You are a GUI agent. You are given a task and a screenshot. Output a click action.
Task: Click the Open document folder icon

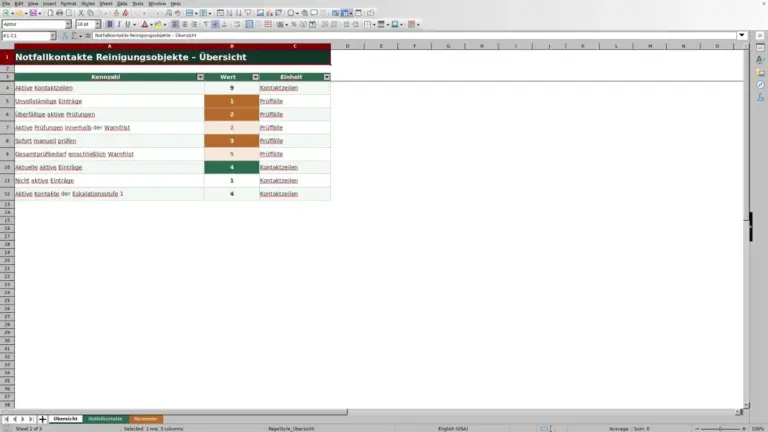(x=19, y=13)
